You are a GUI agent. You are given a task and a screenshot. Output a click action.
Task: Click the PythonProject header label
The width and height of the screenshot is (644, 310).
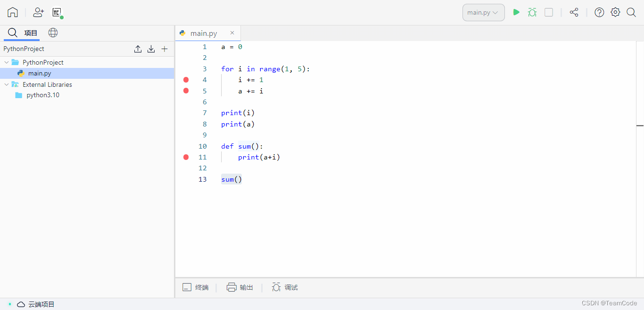coord(24,49)
